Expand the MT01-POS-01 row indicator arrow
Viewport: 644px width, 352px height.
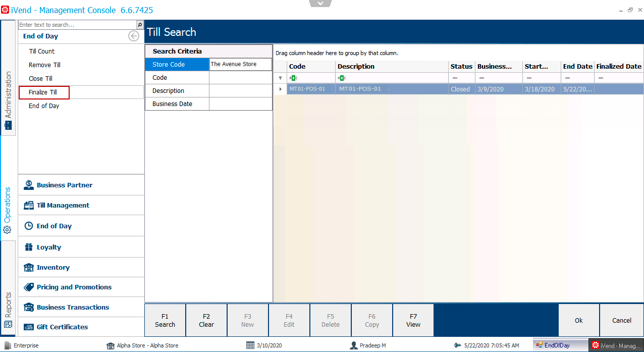click(x=280, y=89)
